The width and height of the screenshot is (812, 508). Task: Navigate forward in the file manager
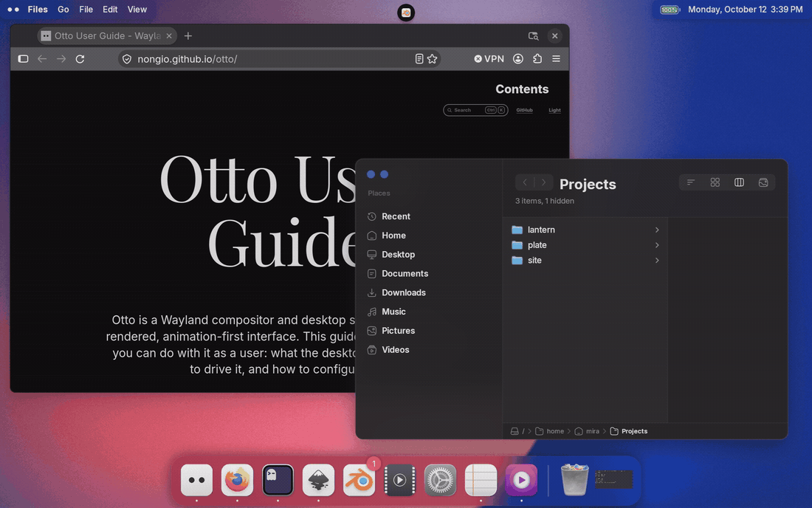point(543,182)
